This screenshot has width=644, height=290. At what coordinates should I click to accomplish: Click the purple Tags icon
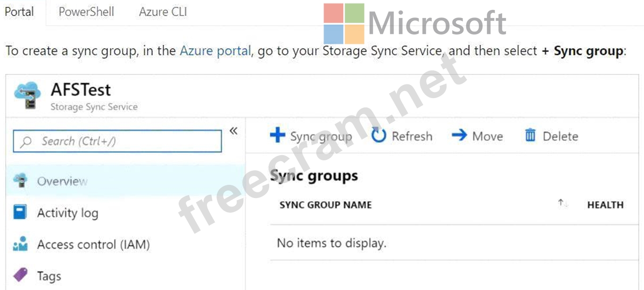(x=20, y=275)
